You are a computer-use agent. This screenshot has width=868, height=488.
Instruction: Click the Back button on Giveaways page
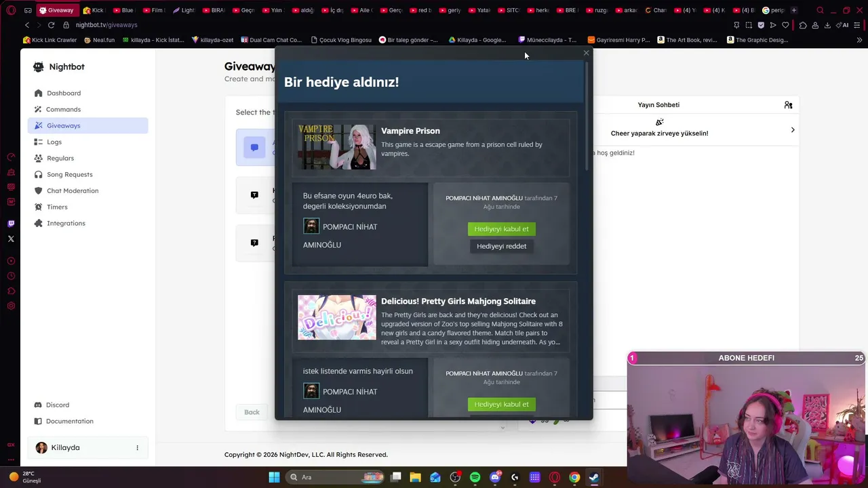[252, 412]
